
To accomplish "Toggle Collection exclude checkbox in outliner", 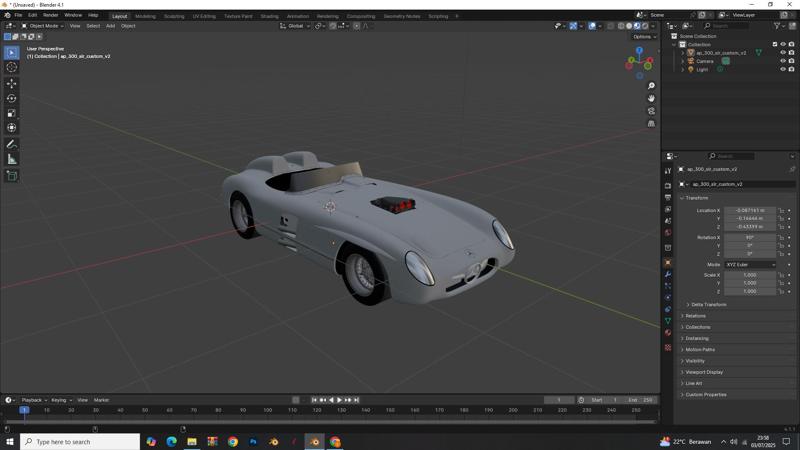I will tap(774, 44).
